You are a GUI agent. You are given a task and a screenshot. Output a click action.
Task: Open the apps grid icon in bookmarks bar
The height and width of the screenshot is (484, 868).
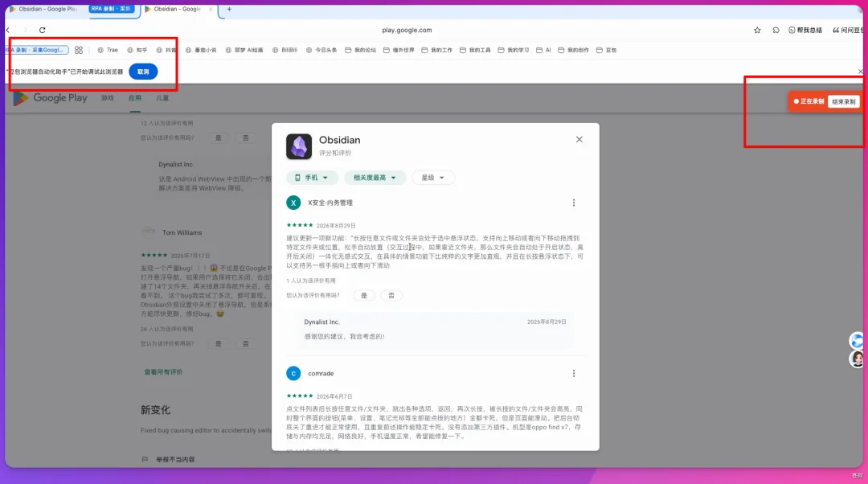(x=79, y=50)
